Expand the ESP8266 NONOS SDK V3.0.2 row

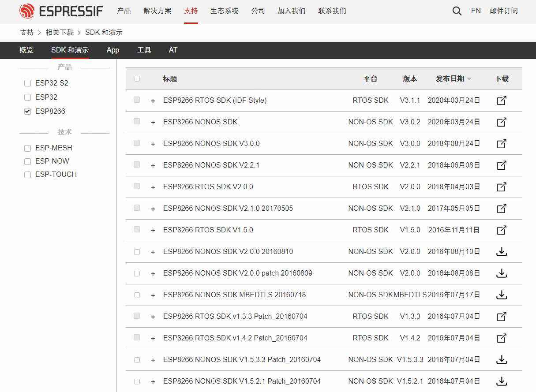(153, 123)
